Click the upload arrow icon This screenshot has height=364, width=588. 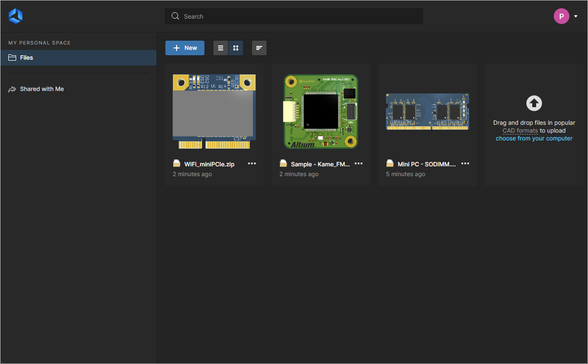tap(534, 103)
